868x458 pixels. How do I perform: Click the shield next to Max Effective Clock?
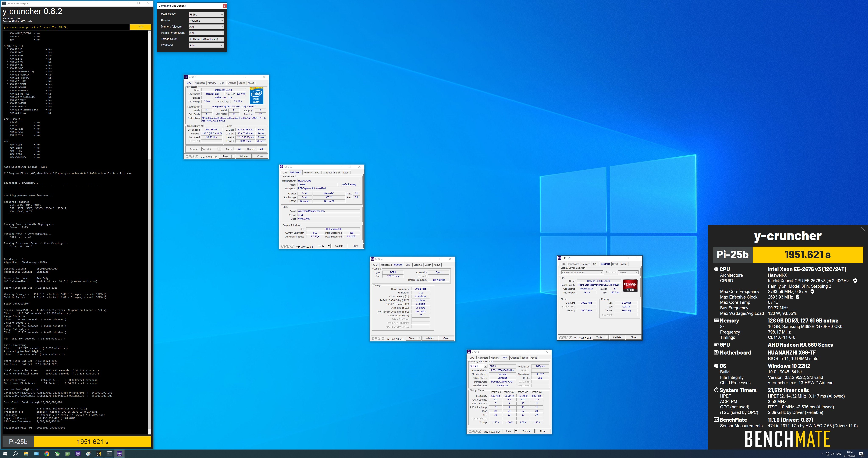point(797,297)
